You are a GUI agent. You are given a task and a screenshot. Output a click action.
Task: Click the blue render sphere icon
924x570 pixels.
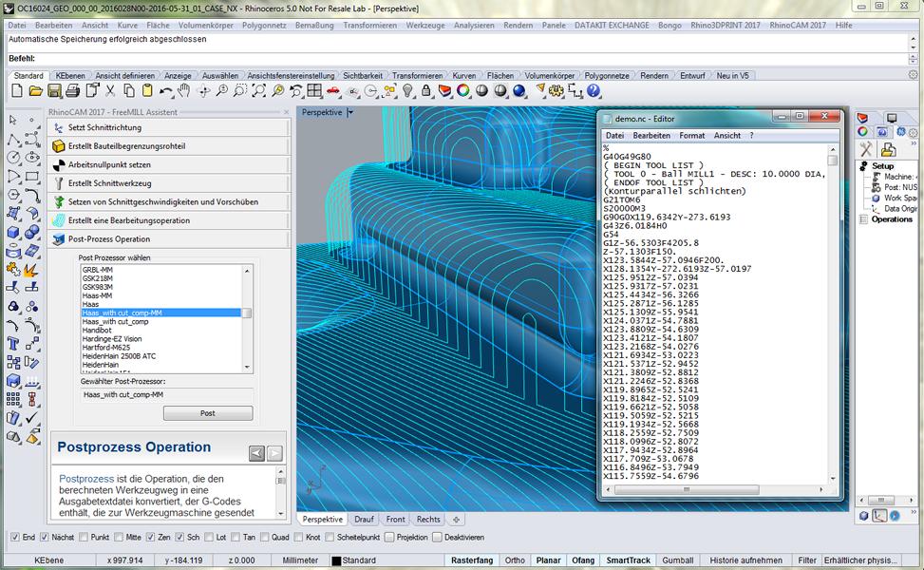tap(519, 91)
